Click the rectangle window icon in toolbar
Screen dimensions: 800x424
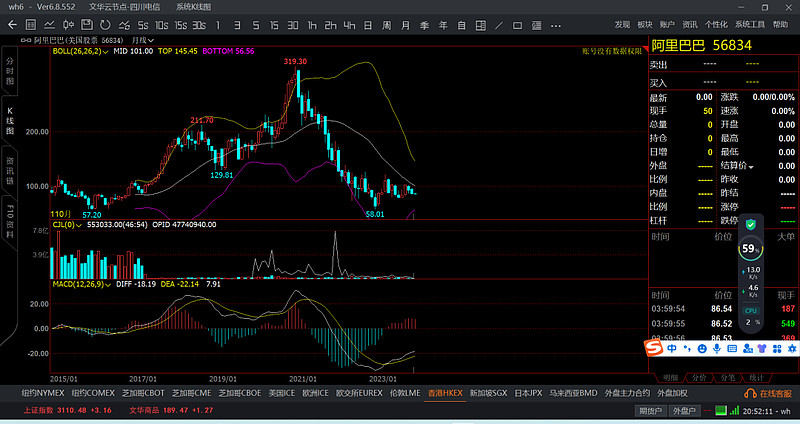[517, 25]
